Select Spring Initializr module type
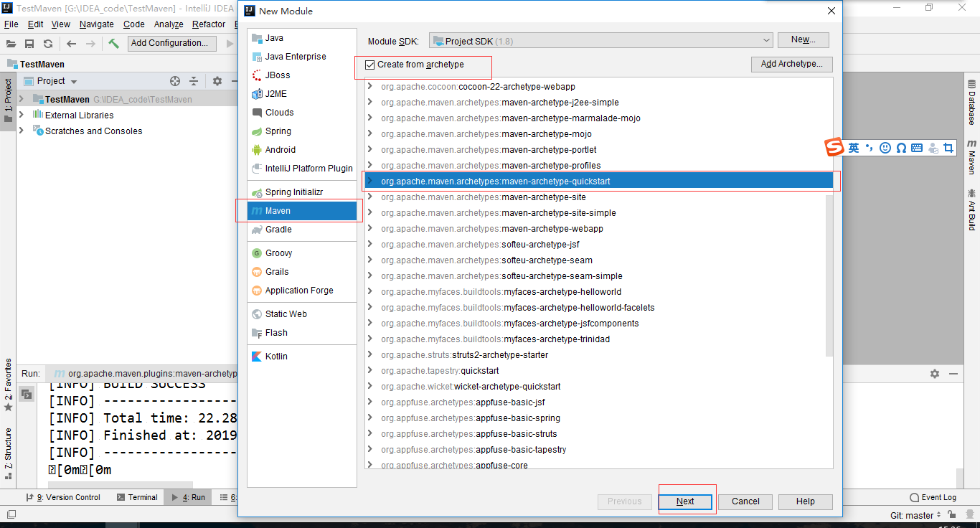The height and width of the screenshot is (528, 980). [302, 192]
